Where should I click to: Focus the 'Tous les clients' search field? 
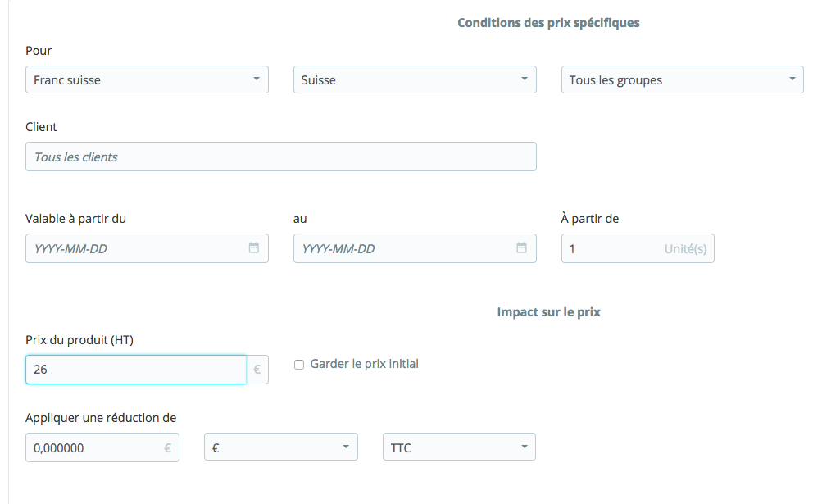coord(280,157)
